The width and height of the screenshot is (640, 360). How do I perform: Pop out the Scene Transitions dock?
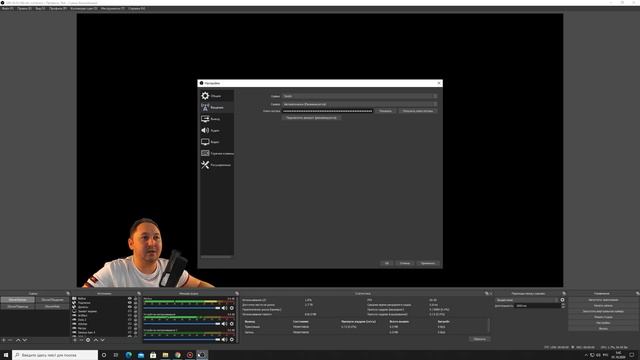tap(564, 293)
